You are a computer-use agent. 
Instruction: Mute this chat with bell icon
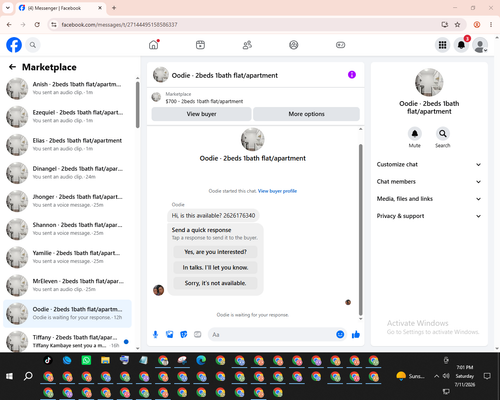tap(415, 134)
